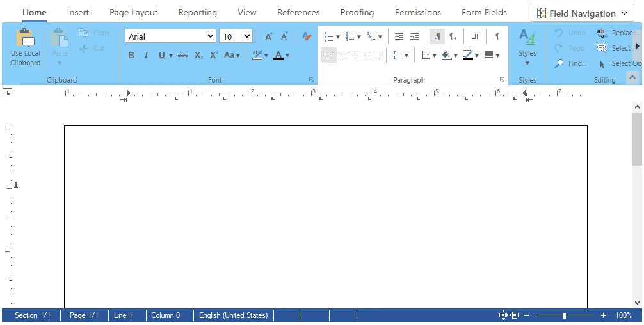644x325 pixels.
Task: Click the zoom slider handle
Action: coord(565,315)
